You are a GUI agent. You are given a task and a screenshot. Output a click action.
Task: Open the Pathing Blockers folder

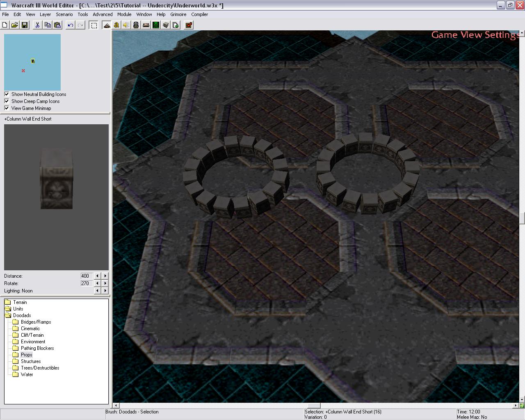coord(37,348)
